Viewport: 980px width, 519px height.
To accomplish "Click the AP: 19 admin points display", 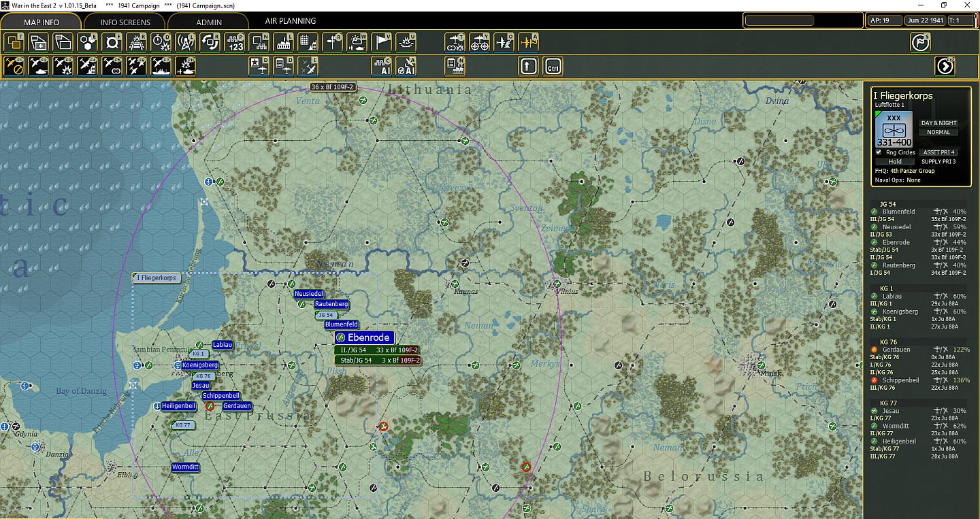I will point(885,20).
